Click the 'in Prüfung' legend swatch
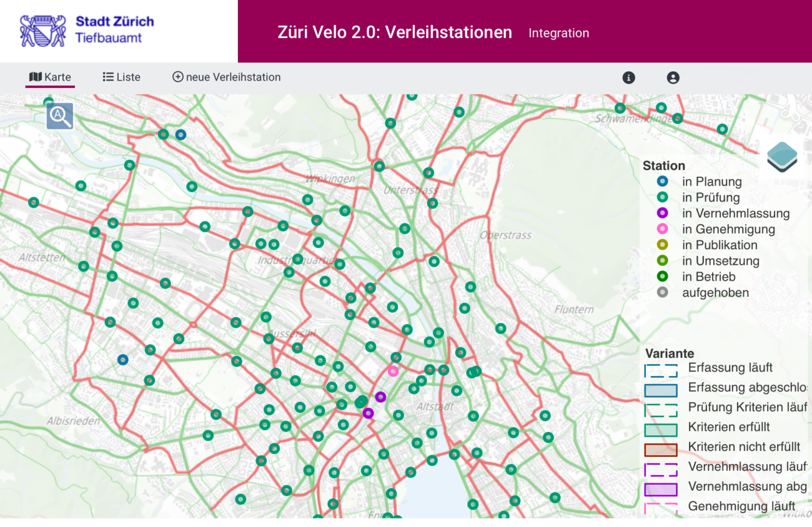The height and width of the screenshot is (527, 812). pos(663,197)
